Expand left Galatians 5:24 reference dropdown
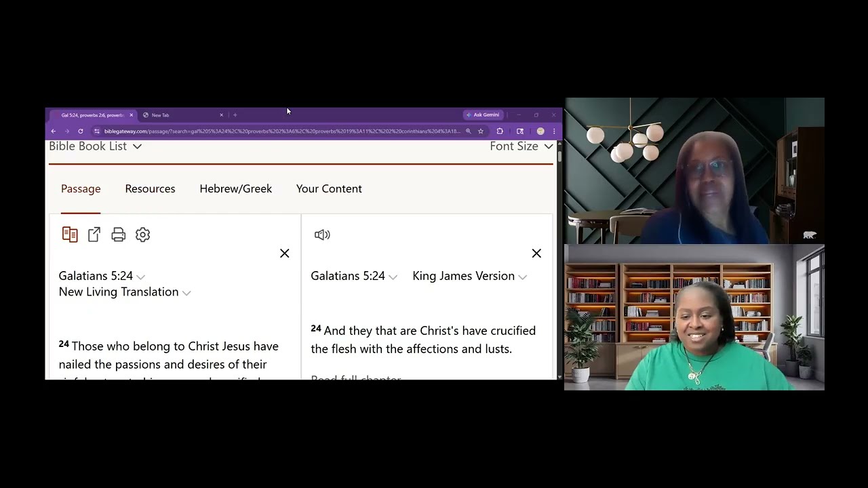The height and width of the screenshot is (488, 868). tap(102, 276)
